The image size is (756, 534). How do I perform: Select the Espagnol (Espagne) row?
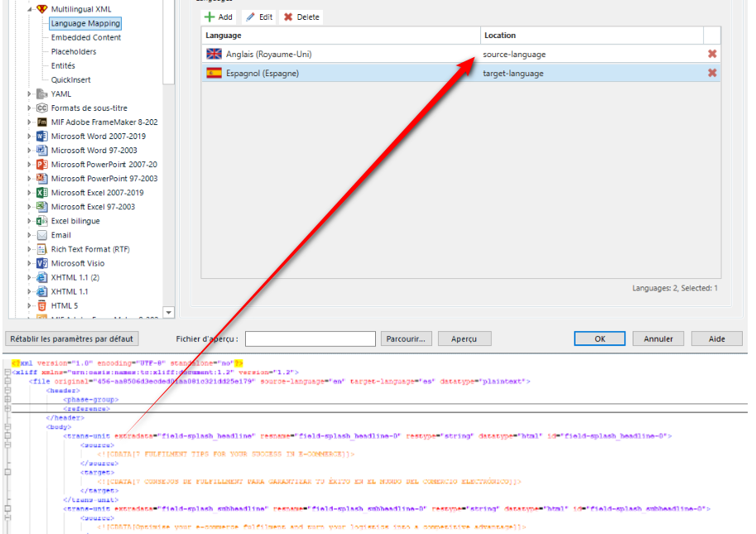point(461,73)
